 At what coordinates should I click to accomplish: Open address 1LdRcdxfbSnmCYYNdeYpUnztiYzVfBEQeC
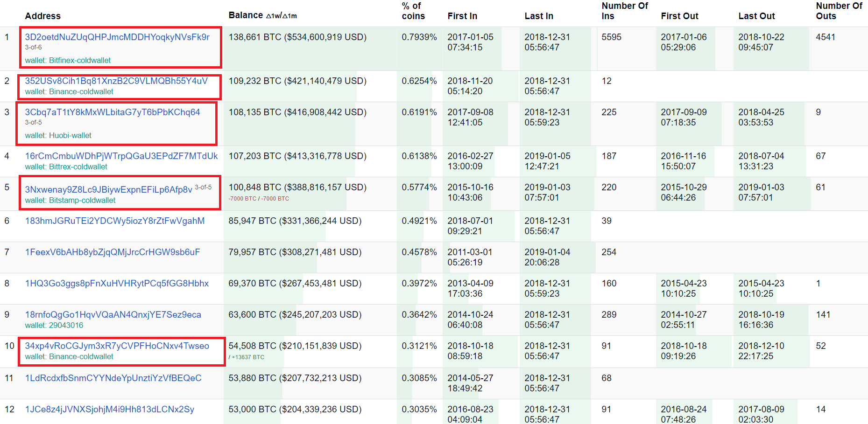113,378
